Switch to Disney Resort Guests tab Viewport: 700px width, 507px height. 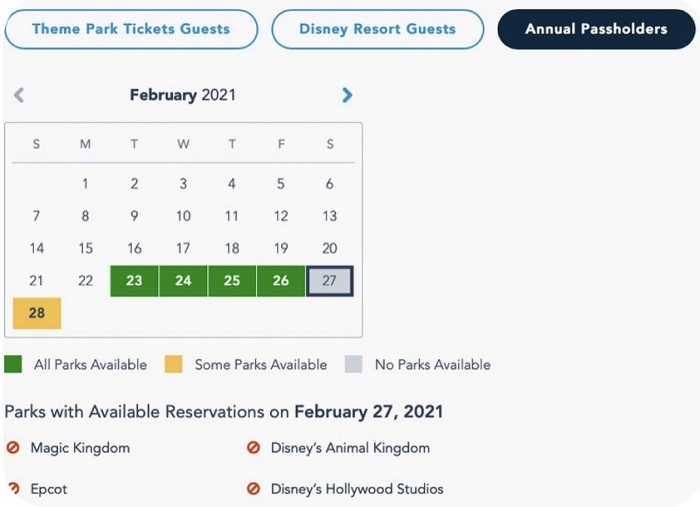tap(377, 29)
